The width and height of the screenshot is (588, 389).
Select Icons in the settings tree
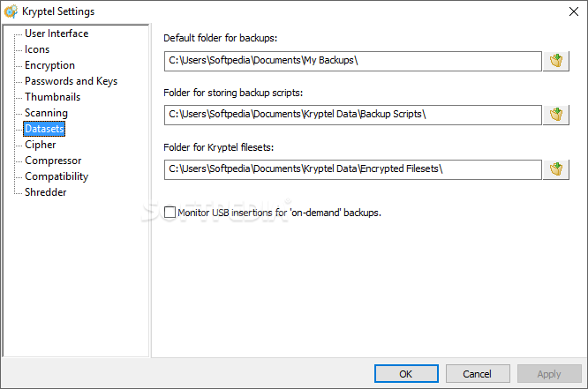[37, 49]
